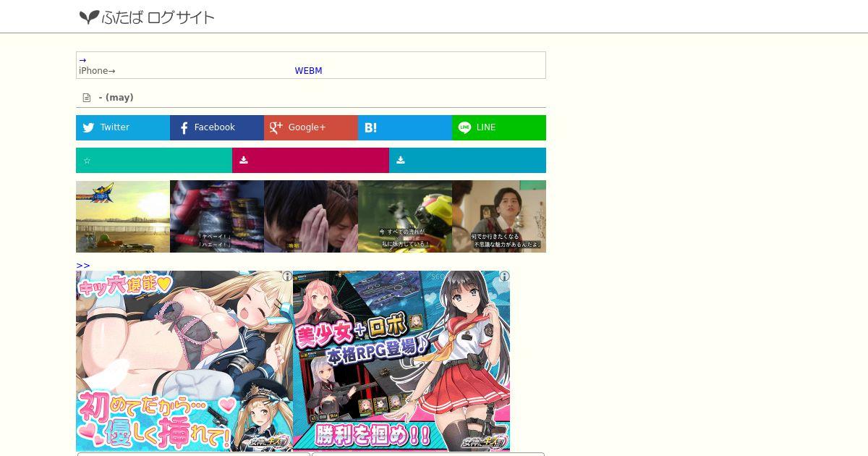
Task: Share on Twitter button
Action: 123,127
